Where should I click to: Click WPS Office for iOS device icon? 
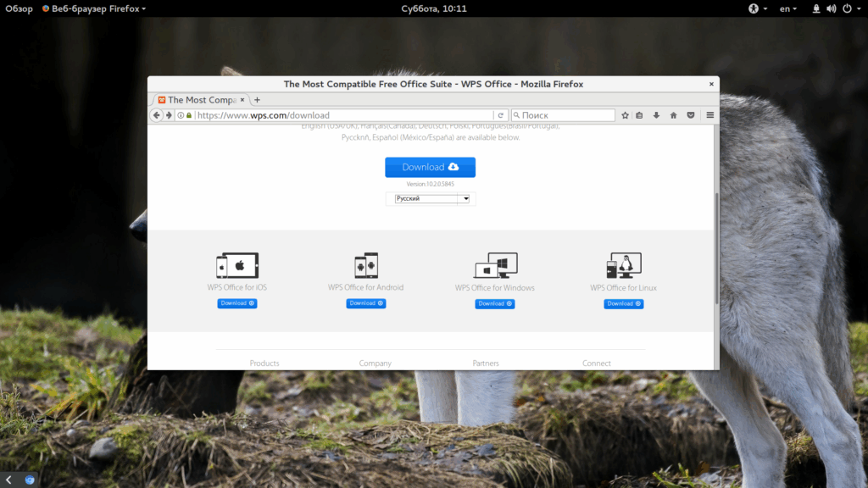[237, 265]
